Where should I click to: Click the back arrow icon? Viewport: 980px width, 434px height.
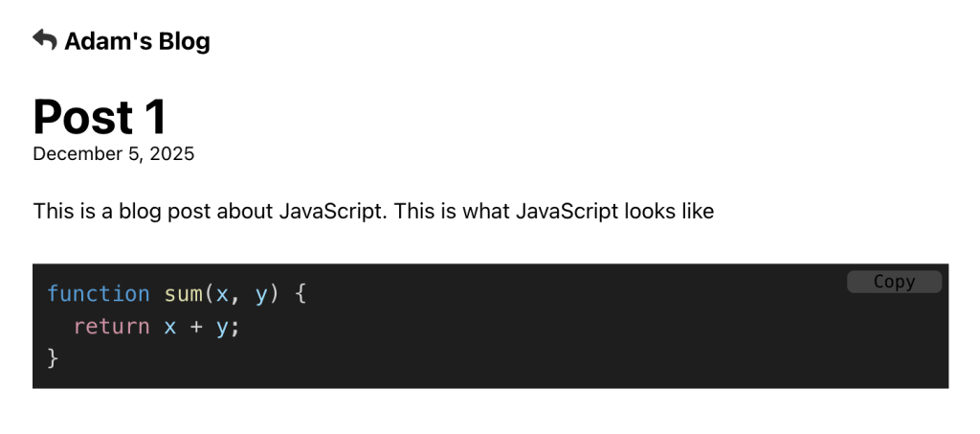pos(44,39)
